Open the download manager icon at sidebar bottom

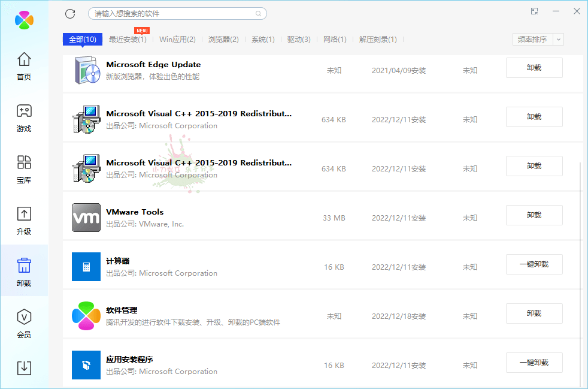click(24, 368)
